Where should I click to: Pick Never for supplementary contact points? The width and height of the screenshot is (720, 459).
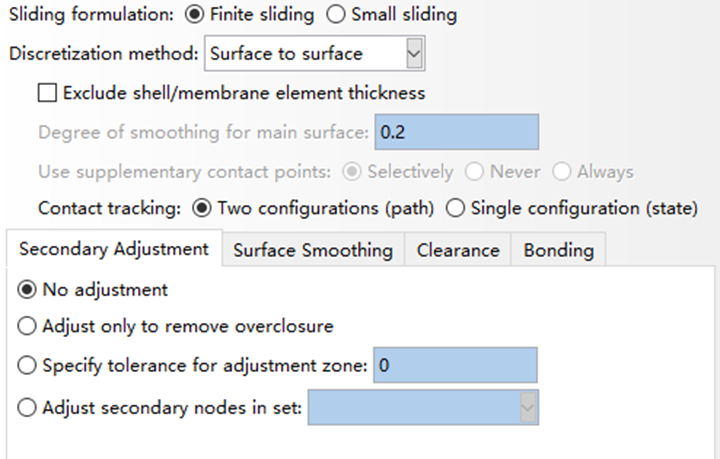475,171
